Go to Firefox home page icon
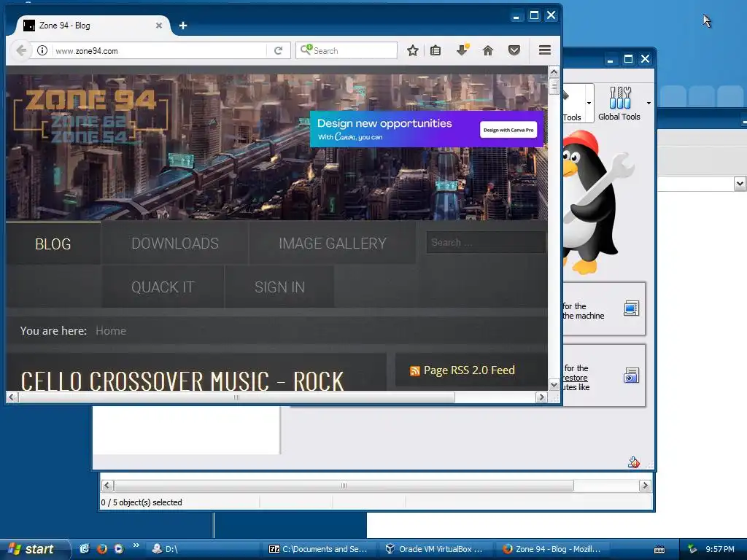747x560 pixels. click(488, 50)
